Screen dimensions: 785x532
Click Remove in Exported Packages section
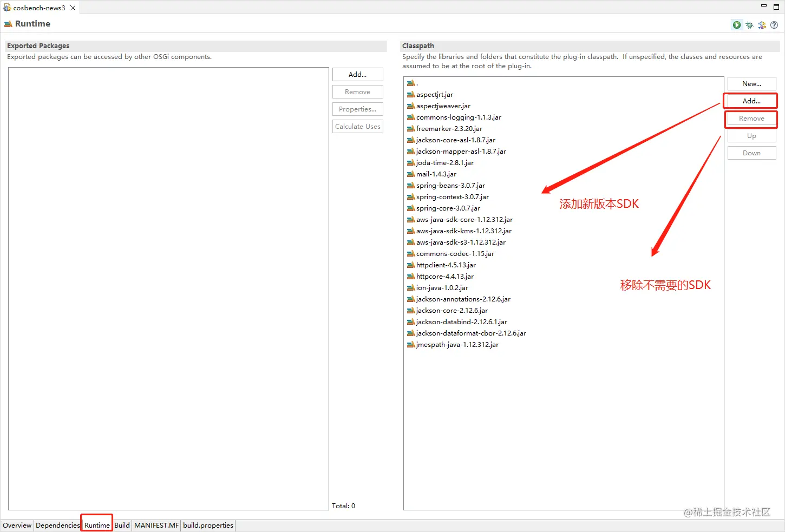point(358,92)
